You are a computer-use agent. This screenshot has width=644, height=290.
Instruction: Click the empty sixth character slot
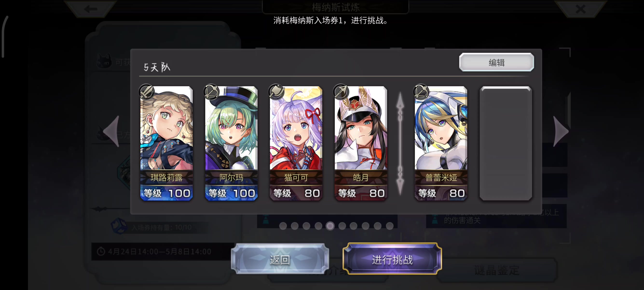point(506,143)
